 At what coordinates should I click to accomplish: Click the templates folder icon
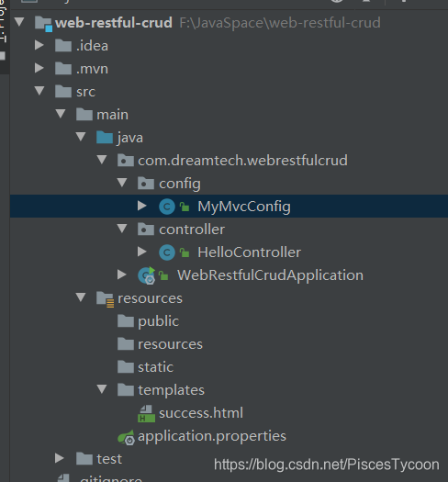coord(126,390)
